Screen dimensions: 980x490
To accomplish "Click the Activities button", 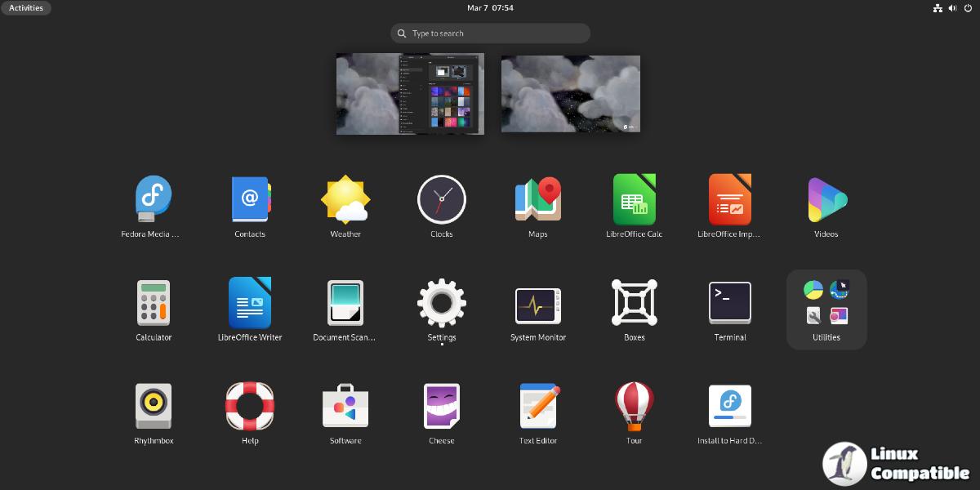I will tap(26, 7).
